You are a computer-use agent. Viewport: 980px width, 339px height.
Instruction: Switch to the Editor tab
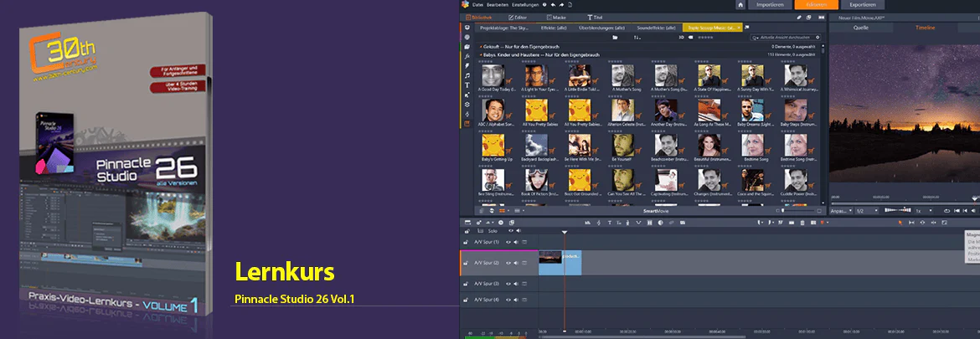(x=518, y=18)
